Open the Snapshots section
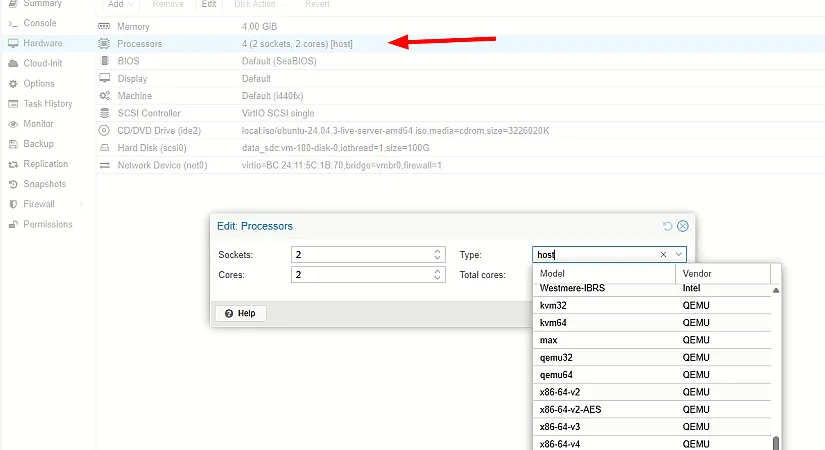The width and height of the screenshot is (825, 450). click(x=44, y=184)
